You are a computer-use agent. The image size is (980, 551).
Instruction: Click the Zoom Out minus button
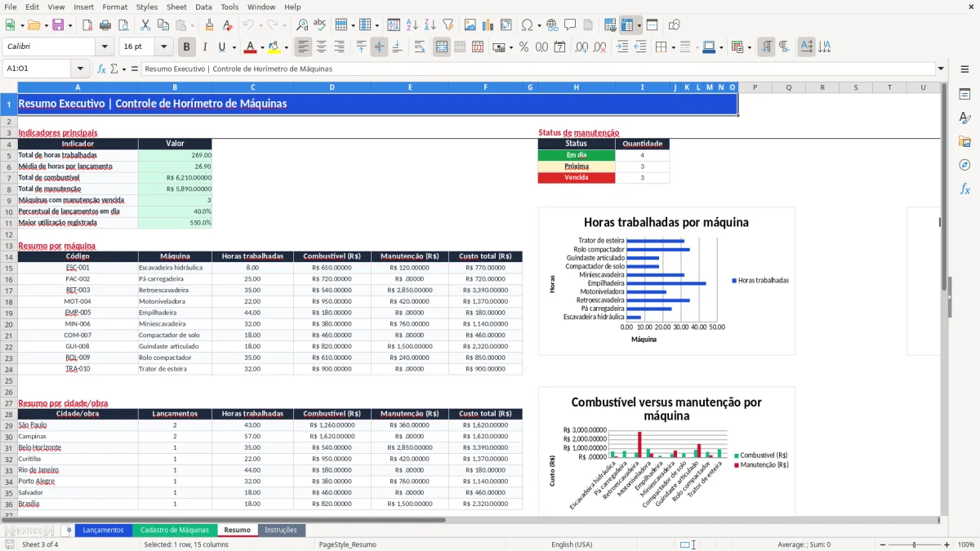pos(881,544)
